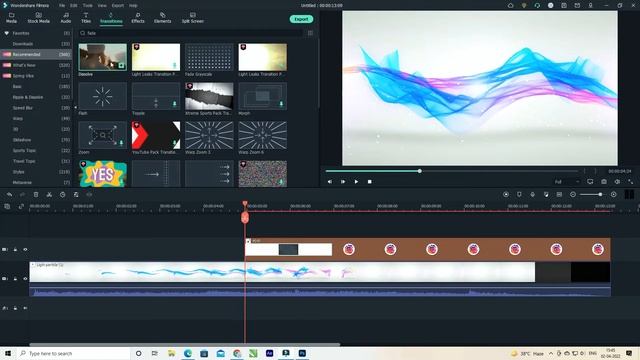The width and height of the screenshot is (640, 360).
Task: Select the What's New category
Action: (37, 65)
